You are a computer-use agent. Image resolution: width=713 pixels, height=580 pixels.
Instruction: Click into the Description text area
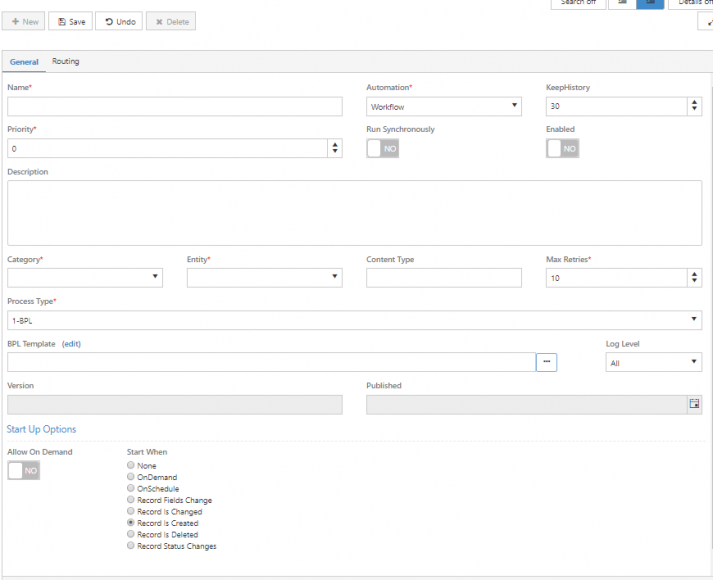pyautogui.click(x=354, y=213)
